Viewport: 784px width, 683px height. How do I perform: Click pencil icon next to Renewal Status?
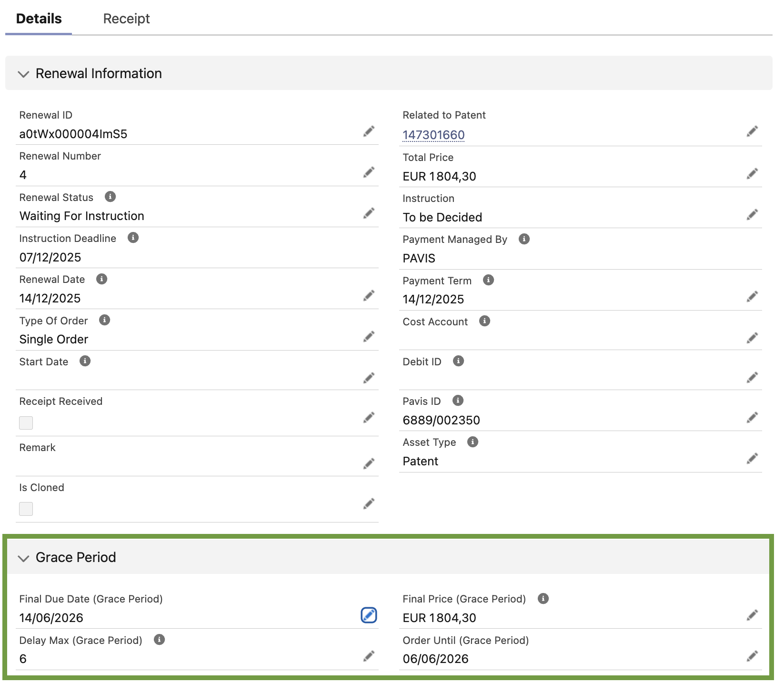(369, 213)
